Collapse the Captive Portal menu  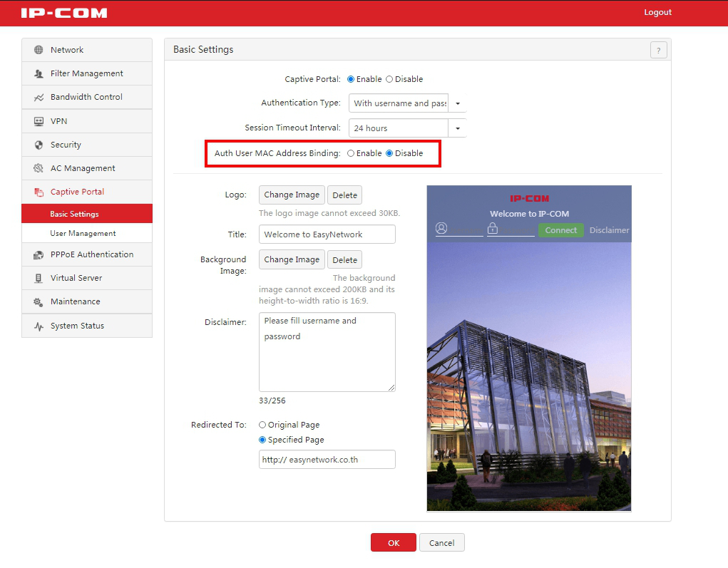[x=87, y=192]
